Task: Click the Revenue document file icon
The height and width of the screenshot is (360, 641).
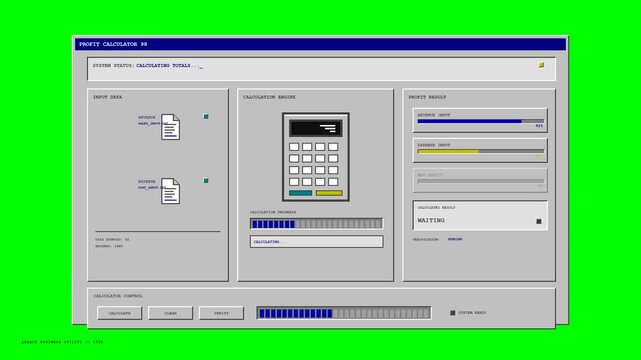Action: [170, 127]
